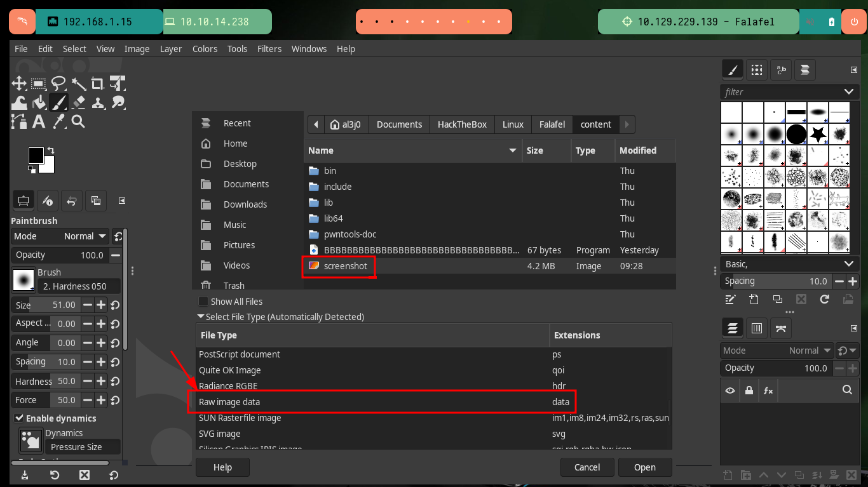Select the Text tool
Viewport: 868px width, 487px height.
[39, 121]
